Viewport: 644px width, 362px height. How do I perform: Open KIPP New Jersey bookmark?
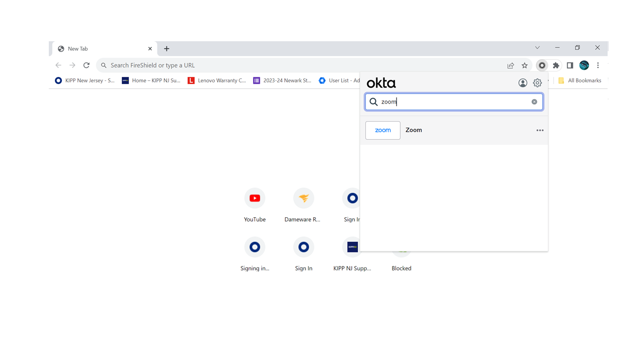(x=85, y=80)
